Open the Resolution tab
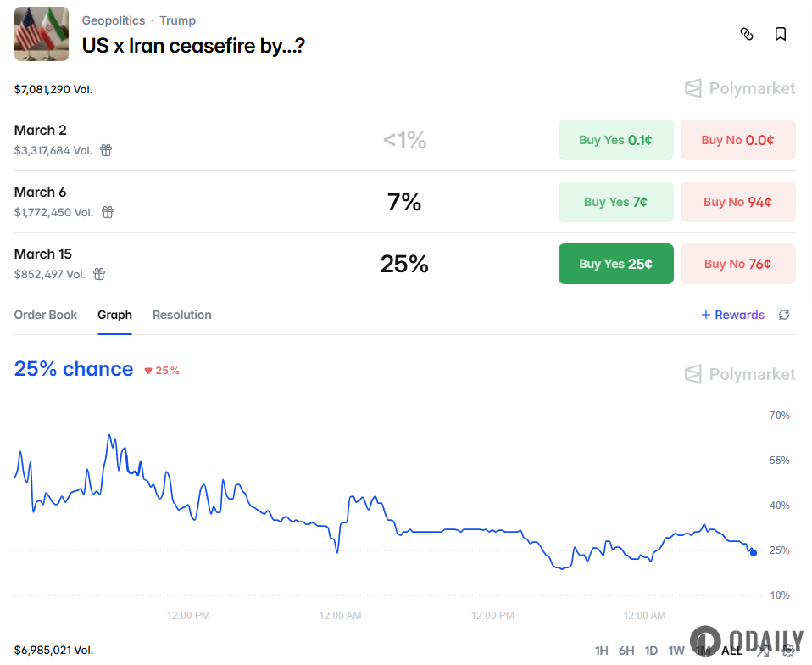The image size is (812, 665). [x=181, y=315]
